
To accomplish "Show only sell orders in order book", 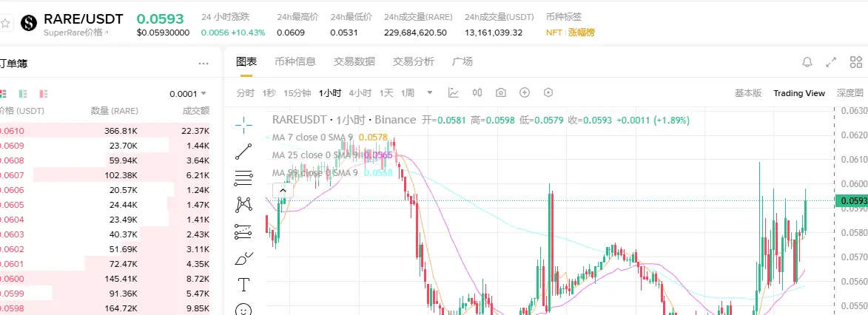I will (43, 94).
